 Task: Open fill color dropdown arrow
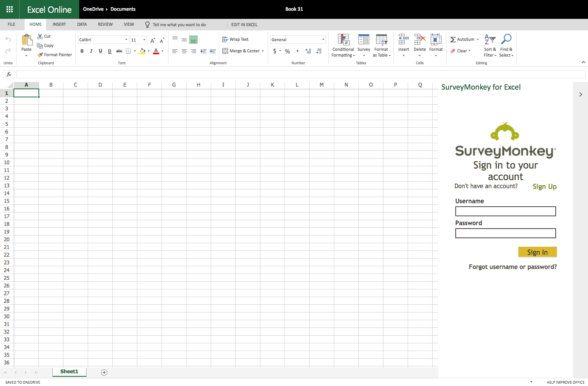pyautogui.click(x=148, y=51)
